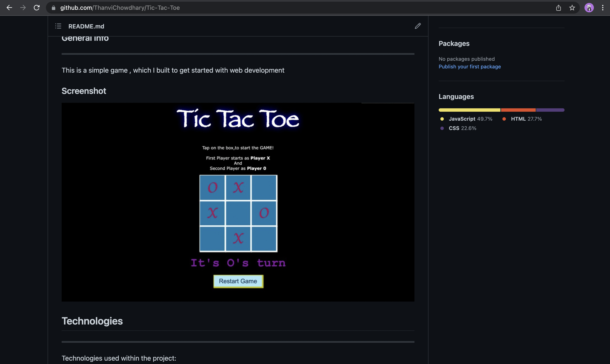610x364 pixels.
Task: Click the browser back arrow
Action: coord(9,8)
